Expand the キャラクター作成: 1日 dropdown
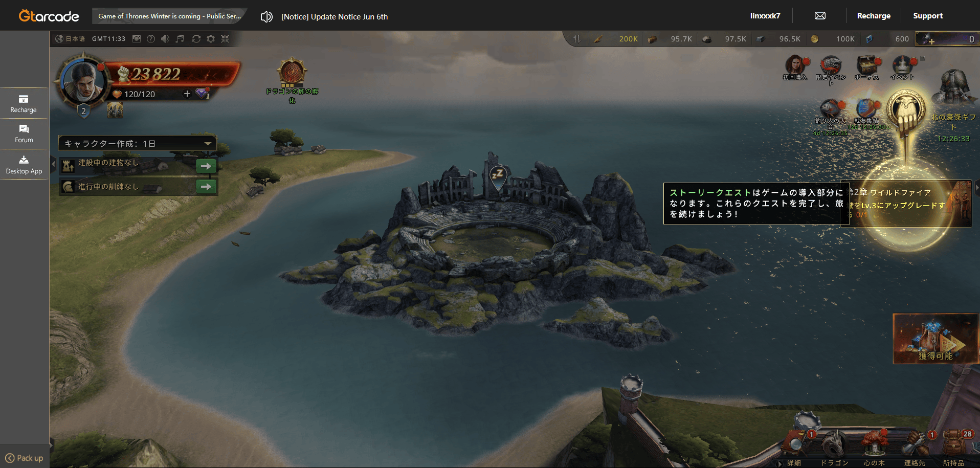 (138, 144)
